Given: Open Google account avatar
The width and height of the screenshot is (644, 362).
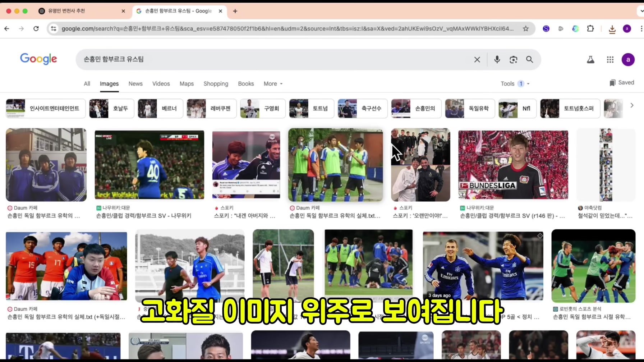Looking at the screenshot, I should tap(628, 60).
